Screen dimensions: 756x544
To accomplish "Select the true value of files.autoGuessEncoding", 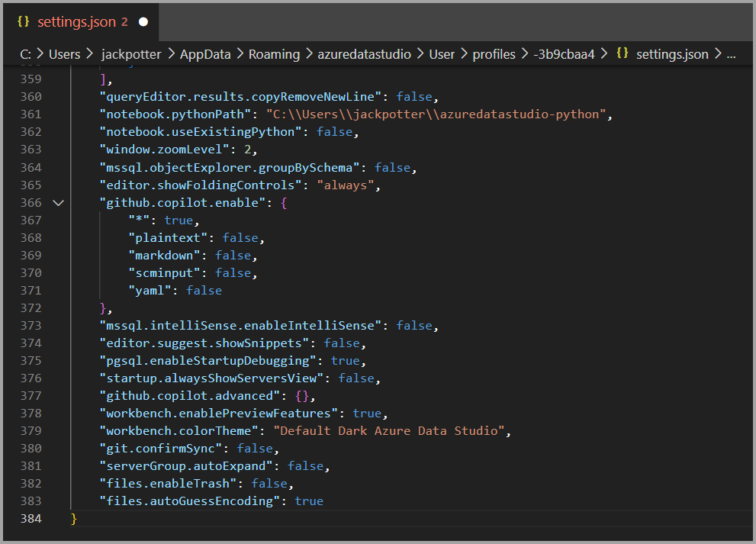I will pos(309,501).
